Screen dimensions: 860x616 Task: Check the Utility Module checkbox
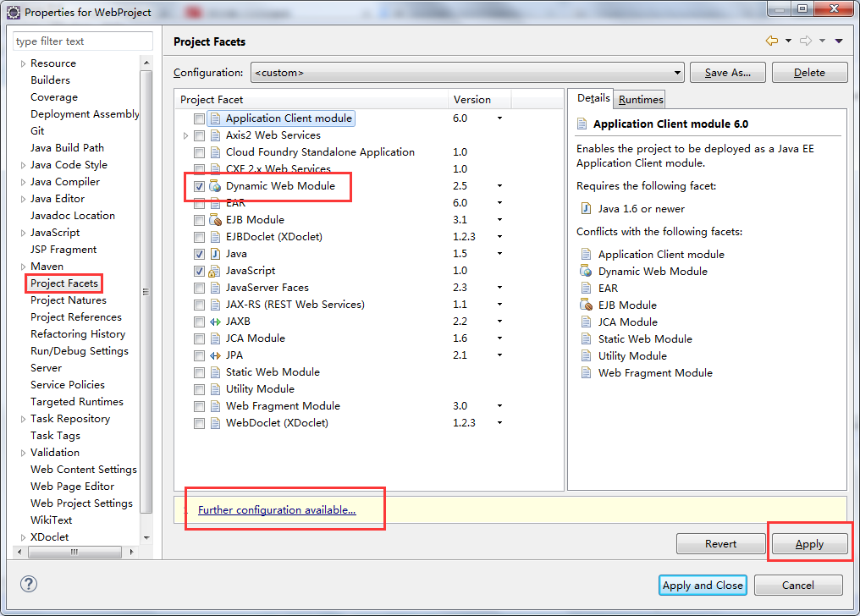[x=199, y=390]
